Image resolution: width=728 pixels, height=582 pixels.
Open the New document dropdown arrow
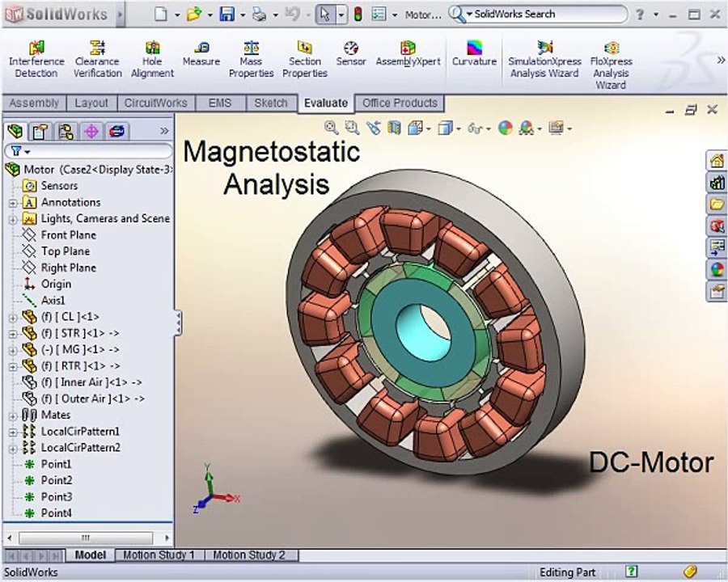[177, 15]
